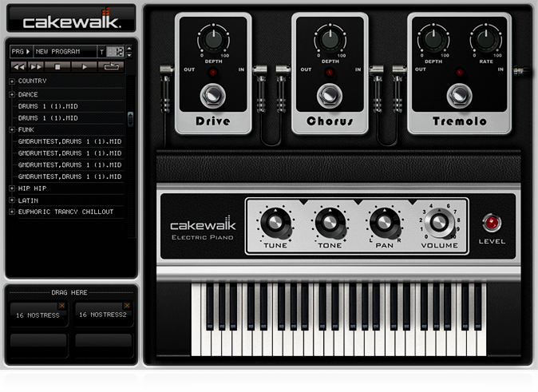Viewport: 538px width, 392px height.
Task: Start pattern playback with play button
Action: pyautogui.click(x=85, y=66)
